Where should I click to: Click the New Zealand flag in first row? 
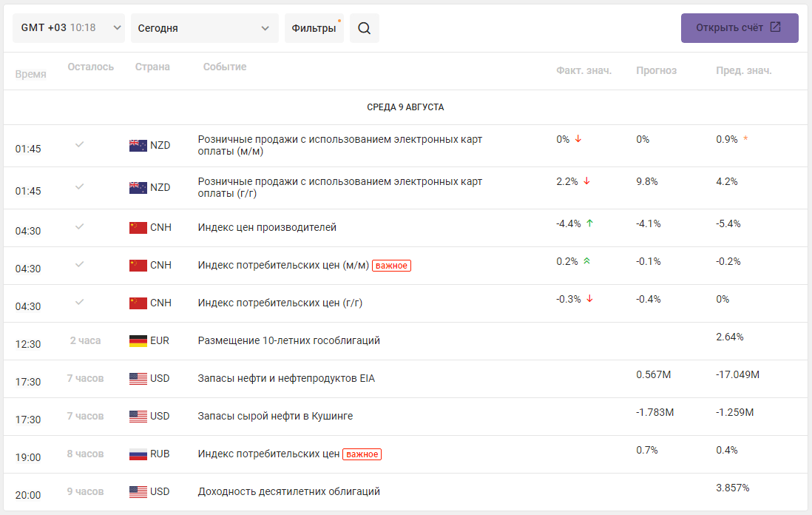[x=138, y=146]
